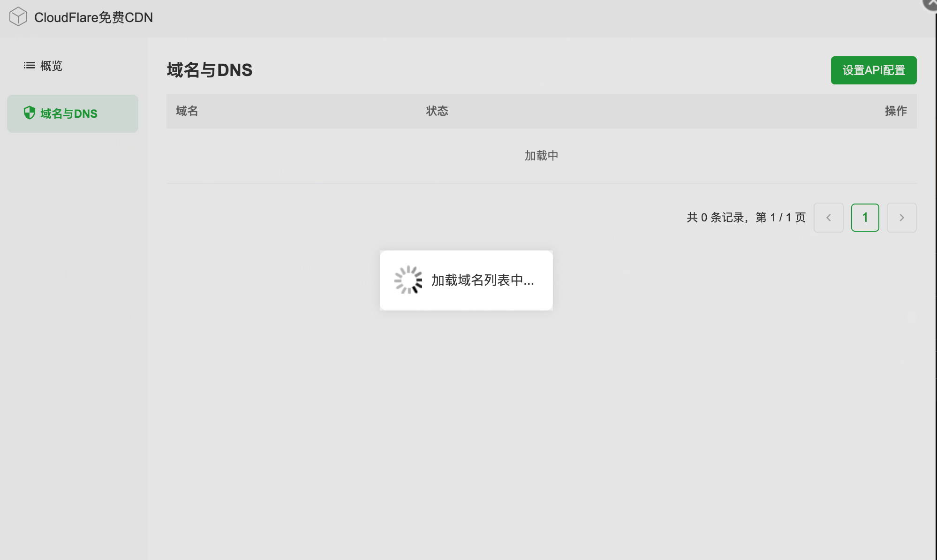
Task: Click the circular button at top-right corner
Action: click(x=930, y=4)
